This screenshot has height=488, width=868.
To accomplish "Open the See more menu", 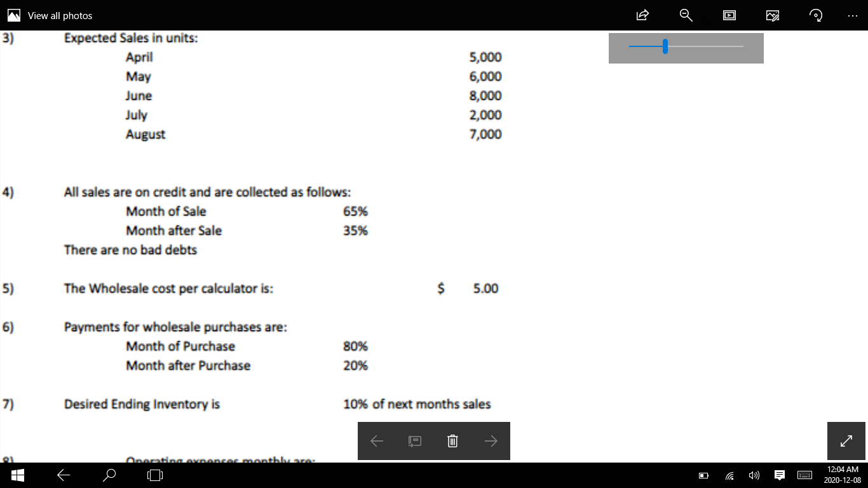I will (x=853, y=15).
